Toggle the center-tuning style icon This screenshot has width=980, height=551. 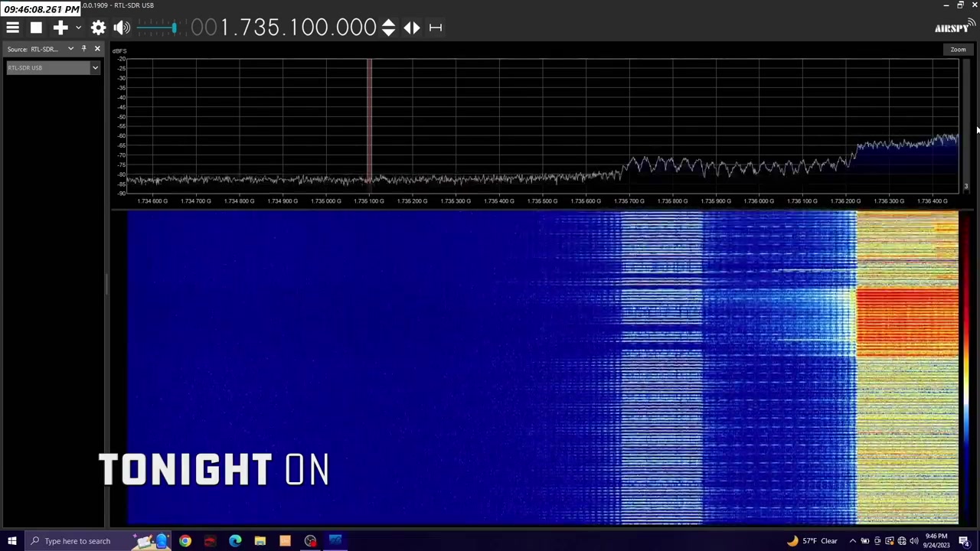pyautogui.click(x=436, y=28)
